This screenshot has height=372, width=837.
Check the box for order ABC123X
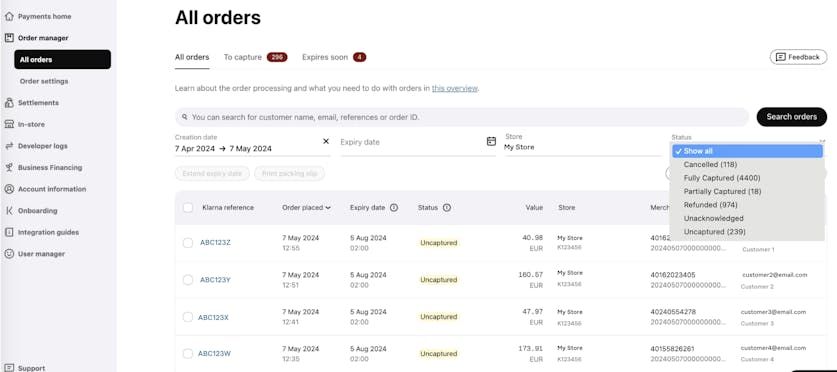click(x=188, y=317)
